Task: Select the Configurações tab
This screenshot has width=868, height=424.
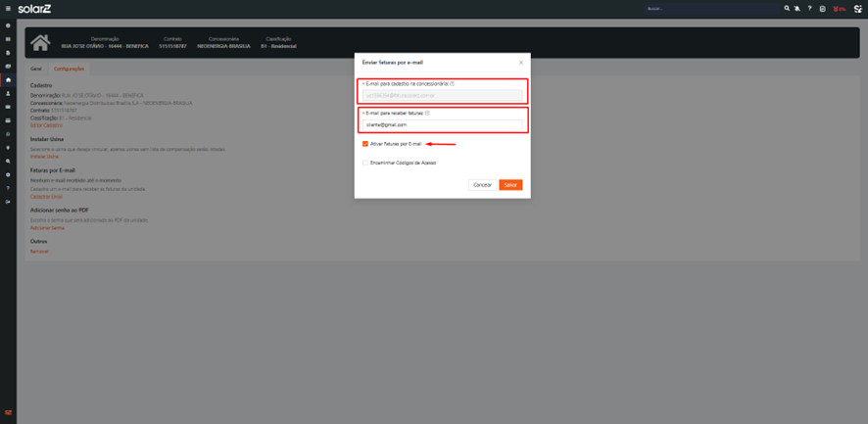Action: (69, 70)
